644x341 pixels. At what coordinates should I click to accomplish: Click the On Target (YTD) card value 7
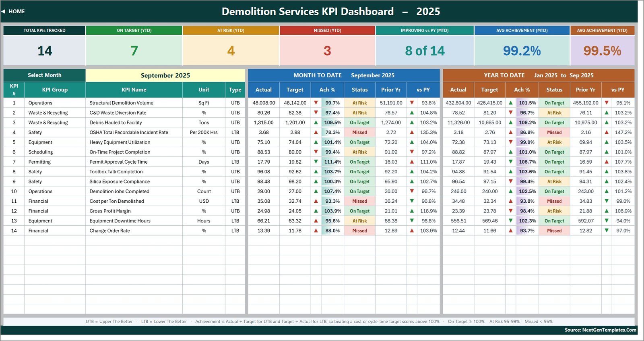[134, 51]
